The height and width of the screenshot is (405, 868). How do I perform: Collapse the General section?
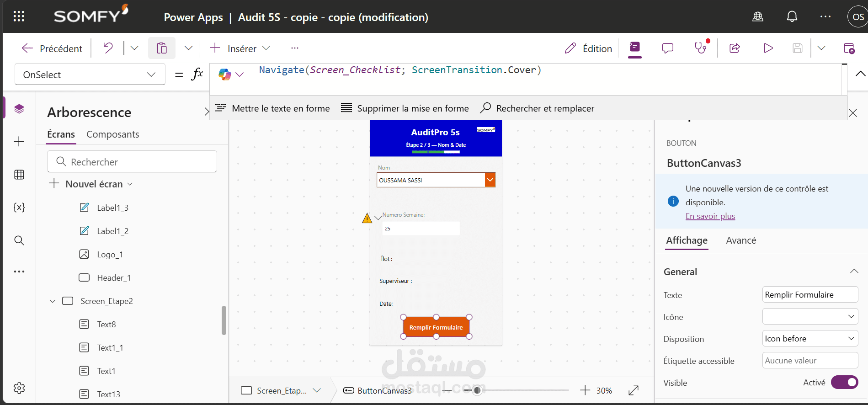click(x=854, y=272)
